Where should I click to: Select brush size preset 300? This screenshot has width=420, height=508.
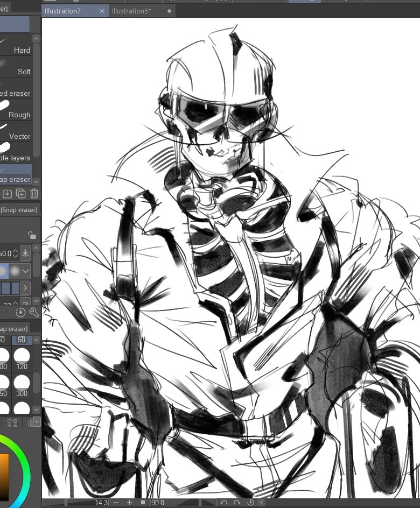coord(22,385)
